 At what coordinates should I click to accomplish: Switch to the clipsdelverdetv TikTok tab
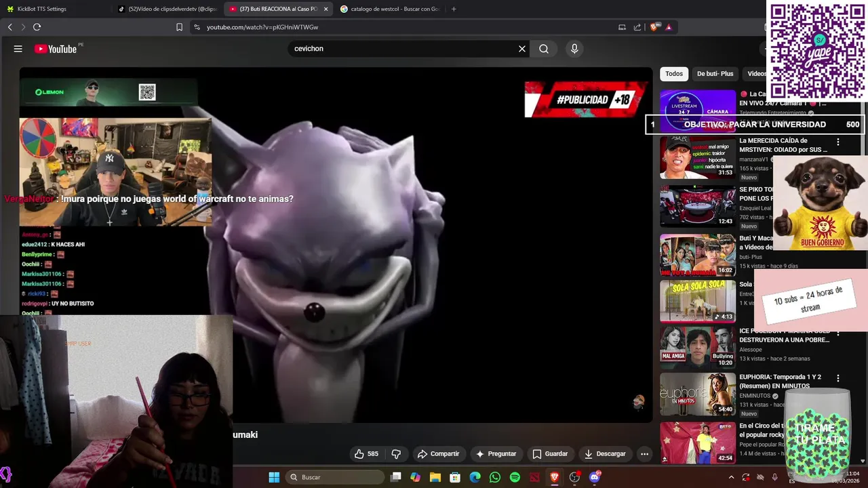coord(167,9)
